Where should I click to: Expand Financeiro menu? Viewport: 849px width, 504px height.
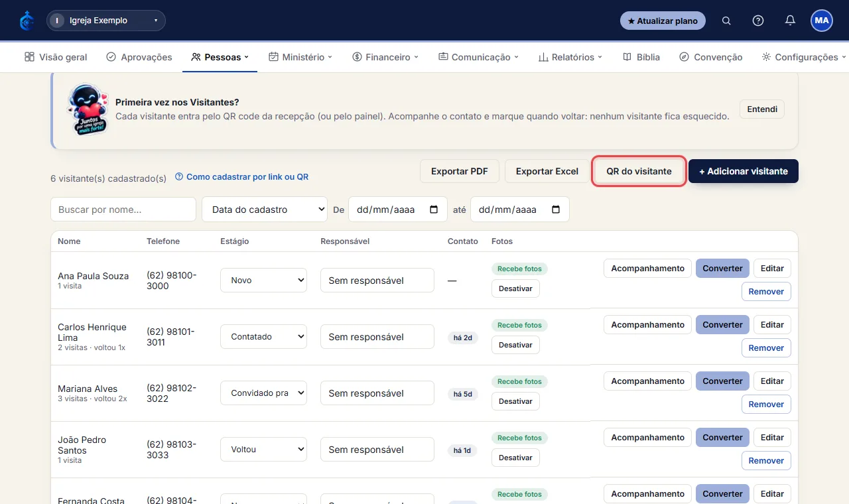(385, 57)
